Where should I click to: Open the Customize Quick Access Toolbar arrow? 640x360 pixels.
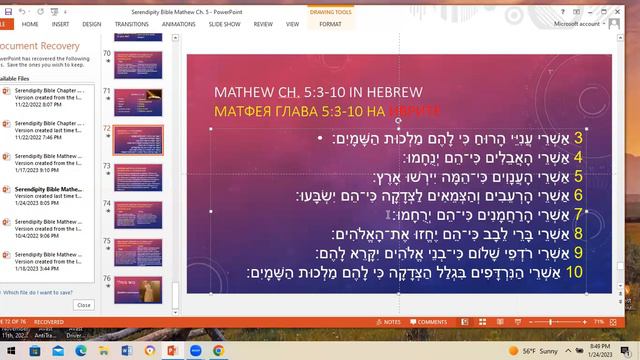point(65,12)
